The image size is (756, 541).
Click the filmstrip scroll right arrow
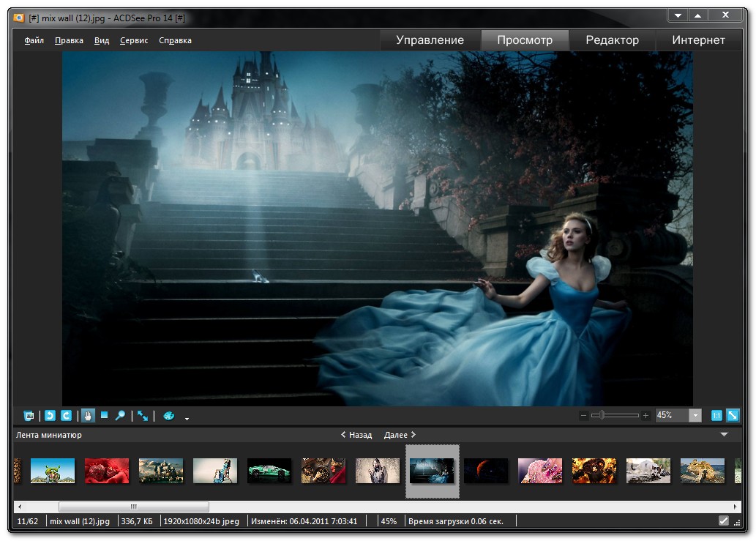point(736,507)
